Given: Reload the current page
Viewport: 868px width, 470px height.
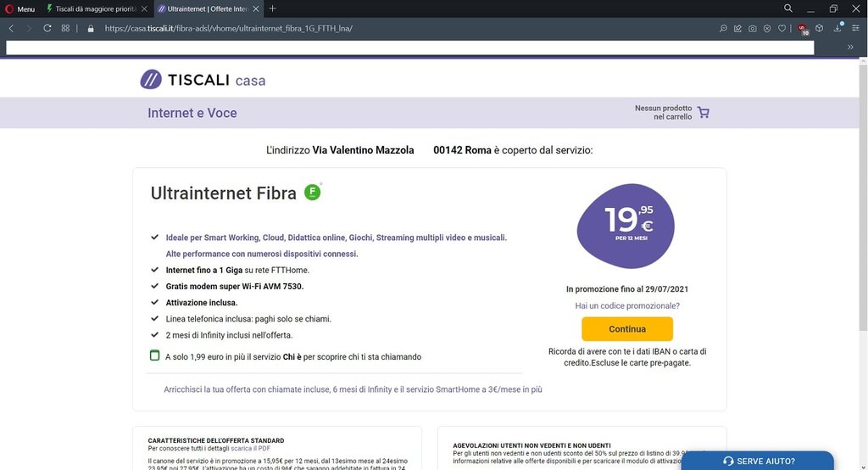Looking at the screenshot, I should [47, 28].
